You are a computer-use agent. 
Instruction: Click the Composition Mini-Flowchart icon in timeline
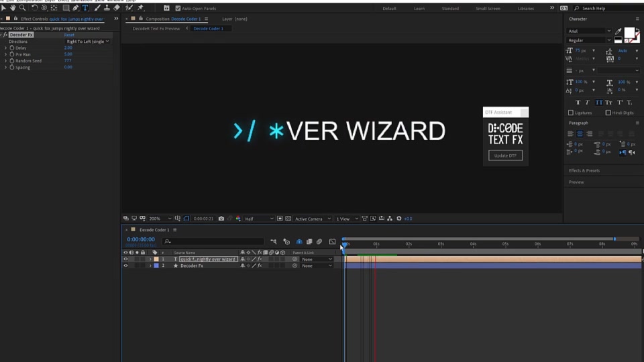(274, 242)
